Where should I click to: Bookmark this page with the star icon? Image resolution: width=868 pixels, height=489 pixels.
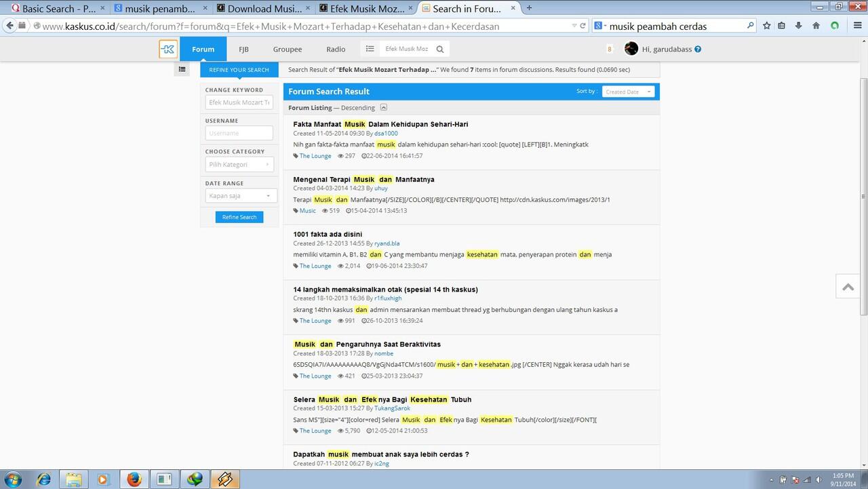[x=766, y=26]
